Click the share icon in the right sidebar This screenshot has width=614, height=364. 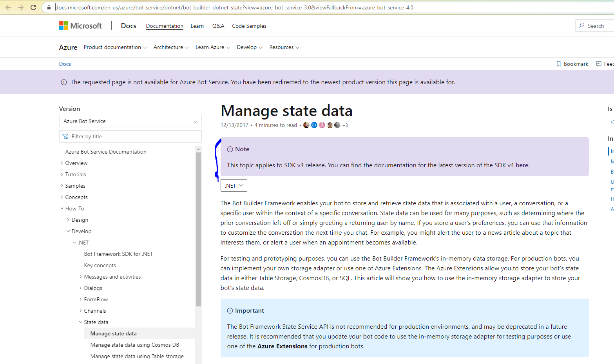pos(612,122)
